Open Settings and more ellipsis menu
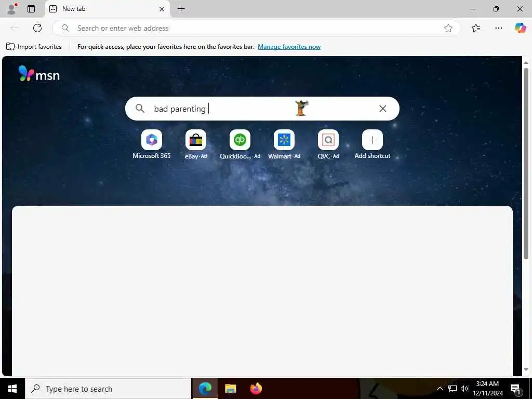532x399 pixels. [x=498, y=28]
